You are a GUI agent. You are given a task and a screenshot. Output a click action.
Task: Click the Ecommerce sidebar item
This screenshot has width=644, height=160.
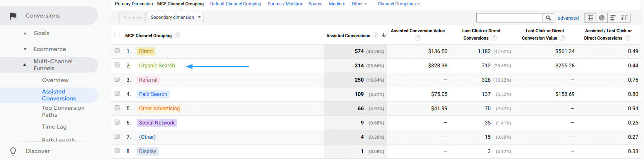pyautogui.click(x=50, y=49)
